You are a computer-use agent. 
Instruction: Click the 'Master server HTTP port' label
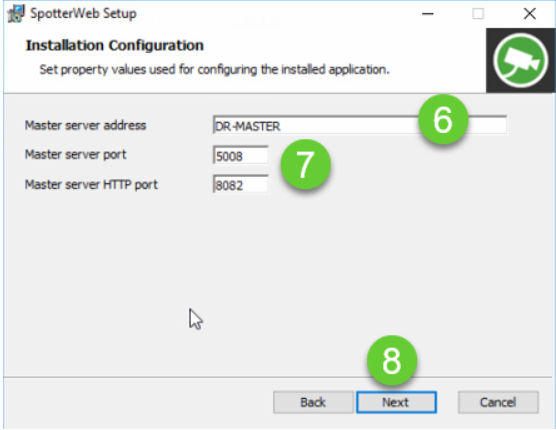tap(91, 184)
